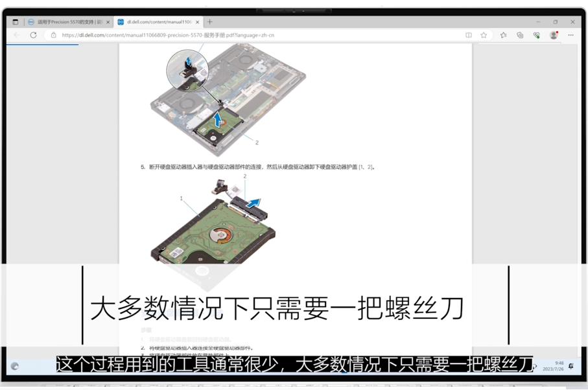Open the Collections panel in Edge
The width and height of the screenshot is (588, 390).
pos(520,35)
